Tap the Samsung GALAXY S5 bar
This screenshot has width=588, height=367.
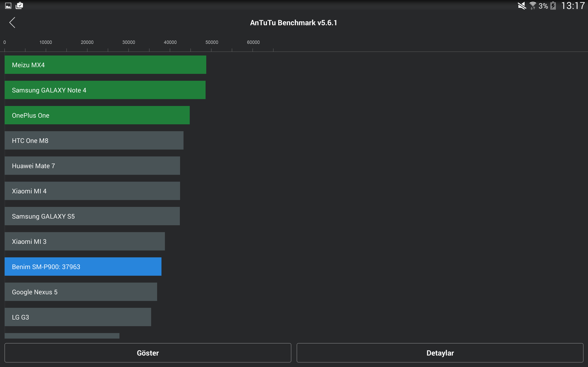[x=92, y=216]
